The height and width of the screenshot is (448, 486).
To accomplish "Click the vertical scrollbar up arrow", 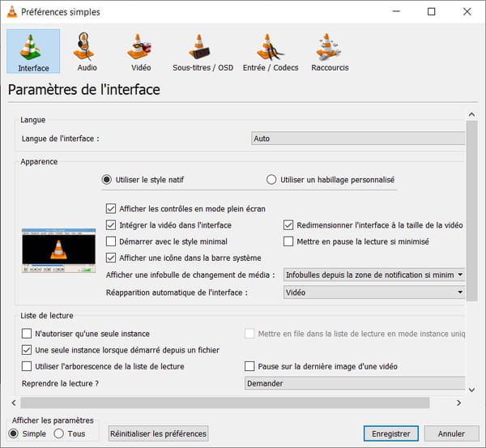I will [471, 114].
